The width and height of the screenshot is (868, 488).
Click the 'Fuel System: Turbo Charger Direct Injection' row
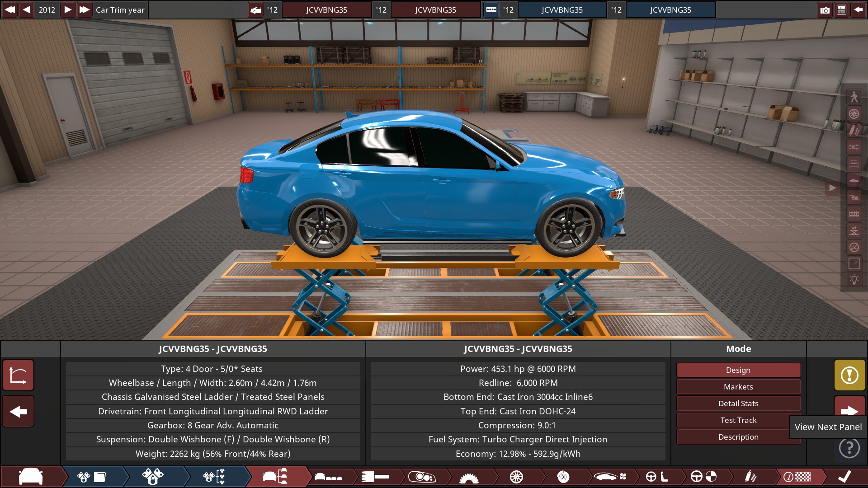tap(518, 439)
